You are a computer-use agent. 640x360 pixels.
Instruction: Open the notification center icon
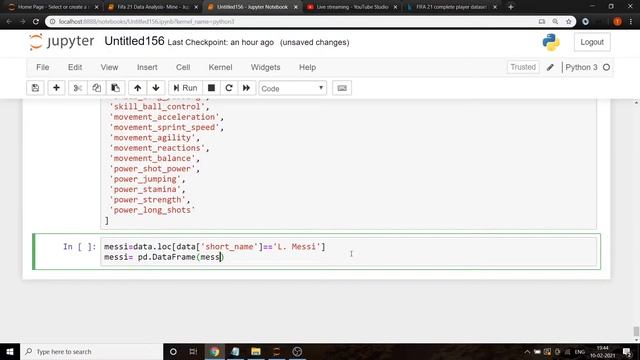pos(627,351)
